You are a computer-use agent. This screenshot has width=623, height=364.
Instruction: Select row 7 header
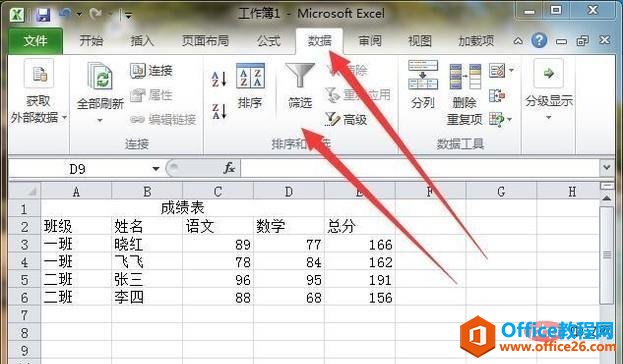[25, 315]
